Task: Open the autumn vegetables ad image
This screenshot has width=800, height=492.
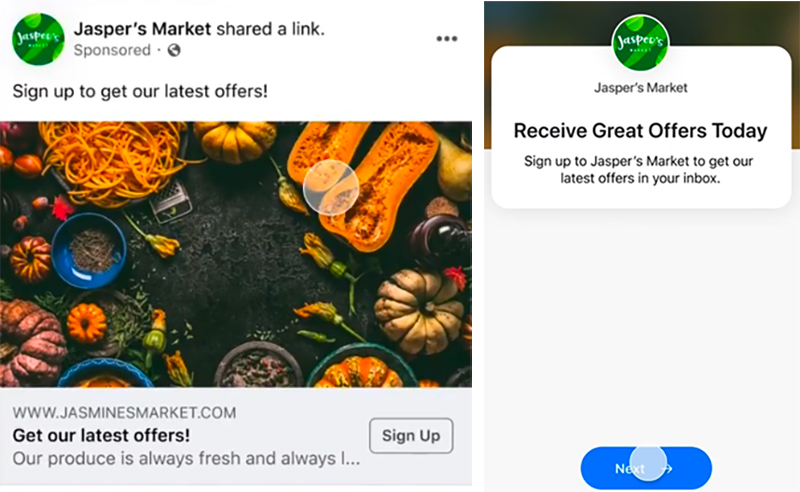Action: (x=236, y=254)
